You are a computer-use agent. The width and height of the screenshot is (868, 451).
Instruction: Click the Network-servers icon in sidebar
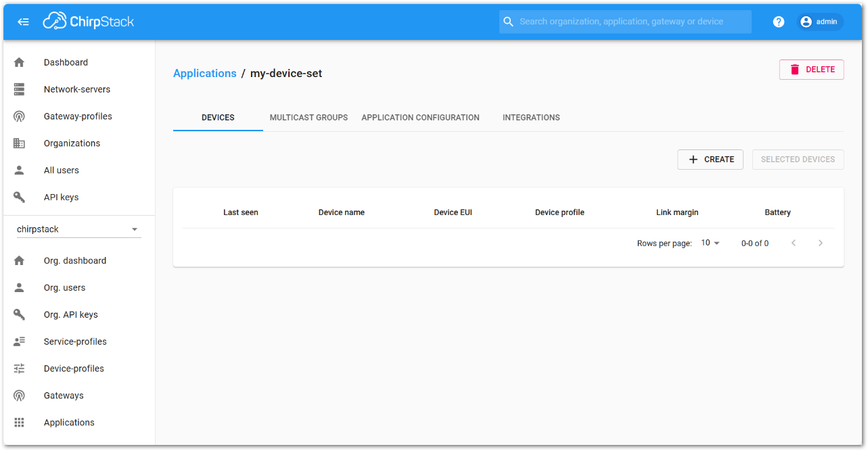click(19, 89)
